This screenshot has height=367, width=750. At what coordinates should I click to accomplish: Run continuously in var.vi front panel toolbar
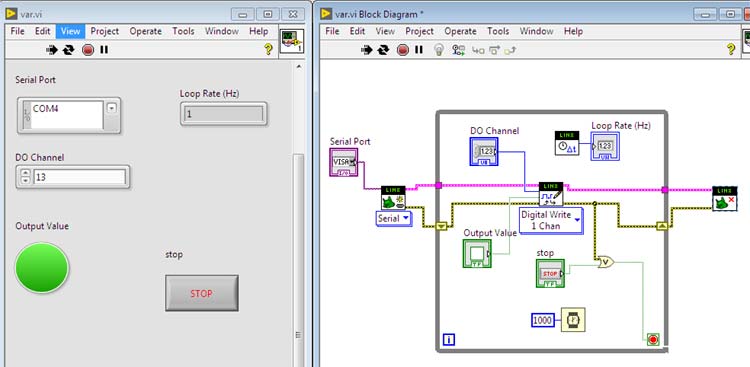click(x=68, y=49)
